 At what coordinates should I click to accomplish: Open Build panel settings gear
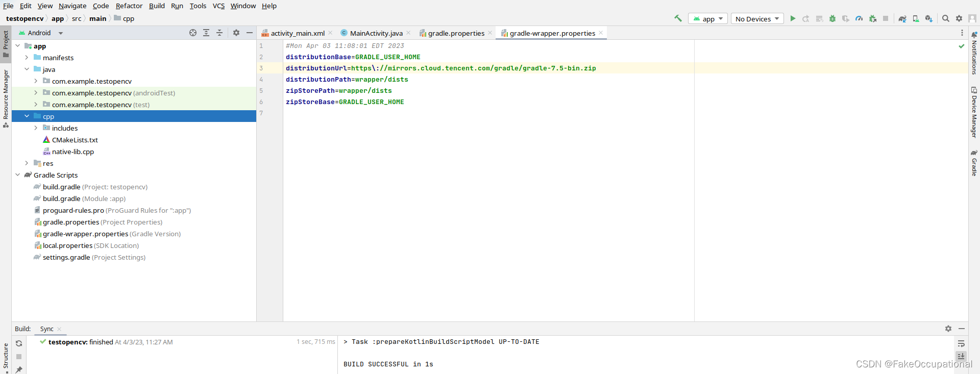click(x=948, y=329)
